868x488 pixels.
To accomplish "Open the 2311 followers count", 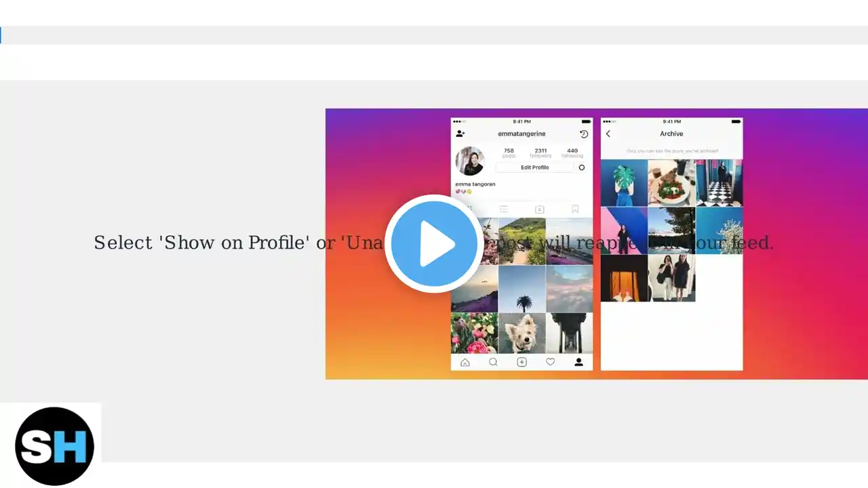I will click(x=540, y=153).
